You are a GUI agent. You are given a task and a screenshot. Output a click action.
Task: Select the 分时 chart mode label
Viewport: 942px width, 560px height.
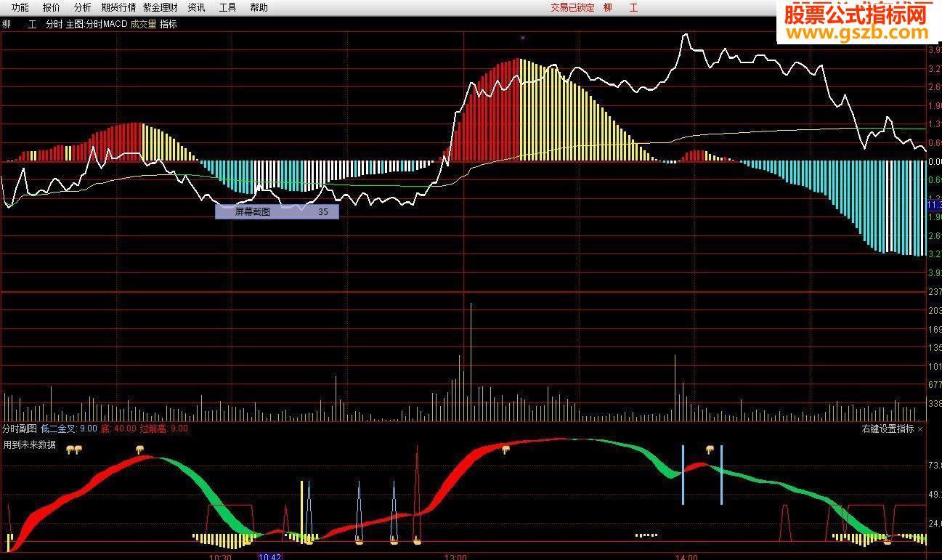pos(54,24)
